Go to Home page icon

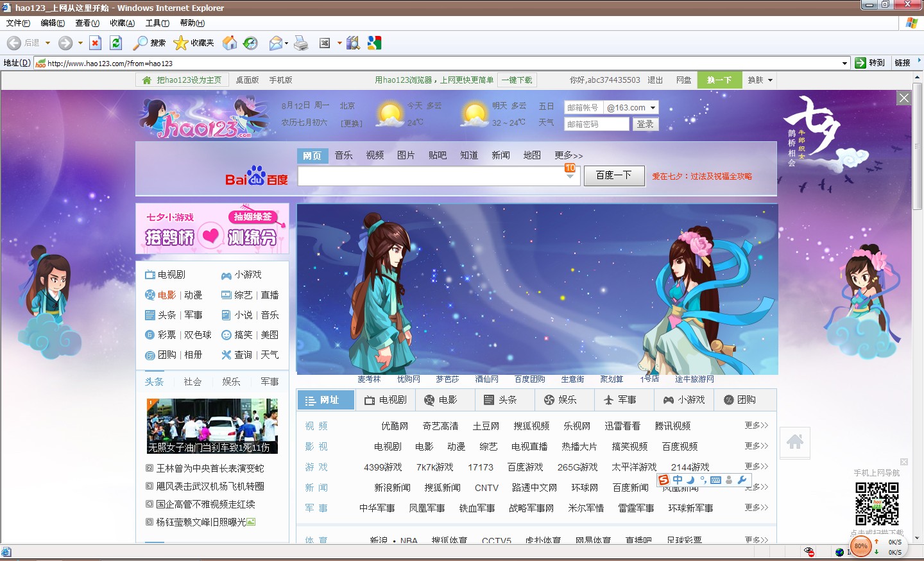click(x=230, y=43)
